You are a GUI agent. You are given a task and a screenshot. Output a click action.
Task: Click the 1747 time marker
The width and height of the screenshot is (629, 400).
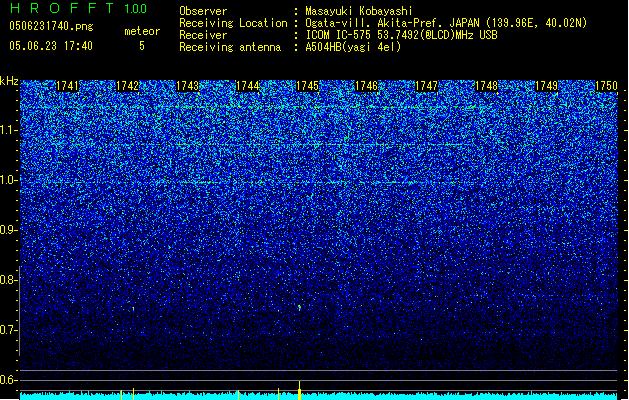click(x=426, y=86)
